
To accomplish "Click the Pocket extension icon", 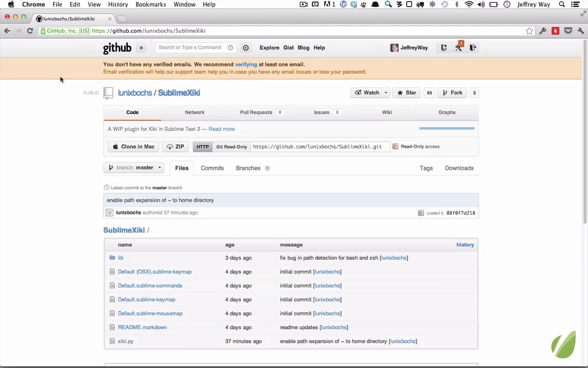I will coord(568,31).
